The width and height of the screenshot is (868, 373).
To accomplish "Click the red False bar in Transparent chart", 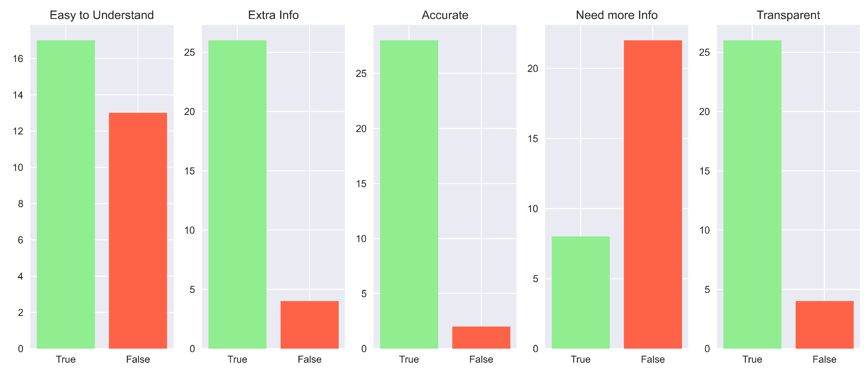I will click(824, 324).
